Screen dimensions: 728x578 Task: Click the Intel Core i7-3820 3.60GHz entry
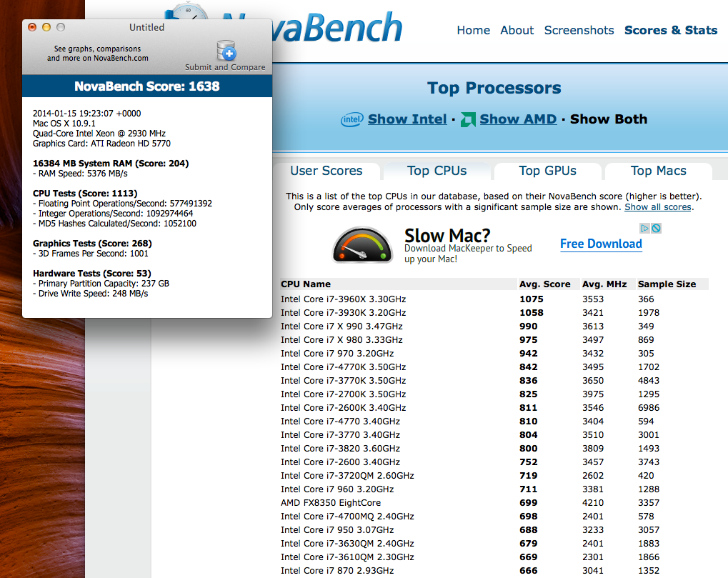coord(340,449)
